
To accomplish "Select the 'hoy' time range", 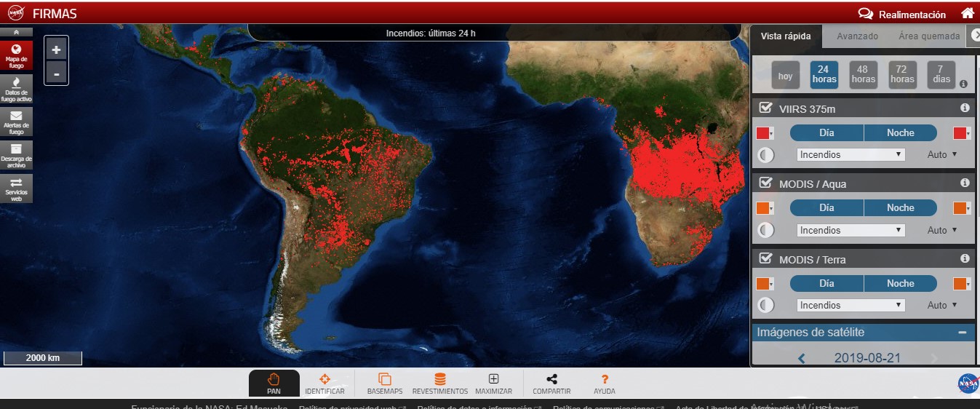I will pyautogui.click(x=785, y=75).
